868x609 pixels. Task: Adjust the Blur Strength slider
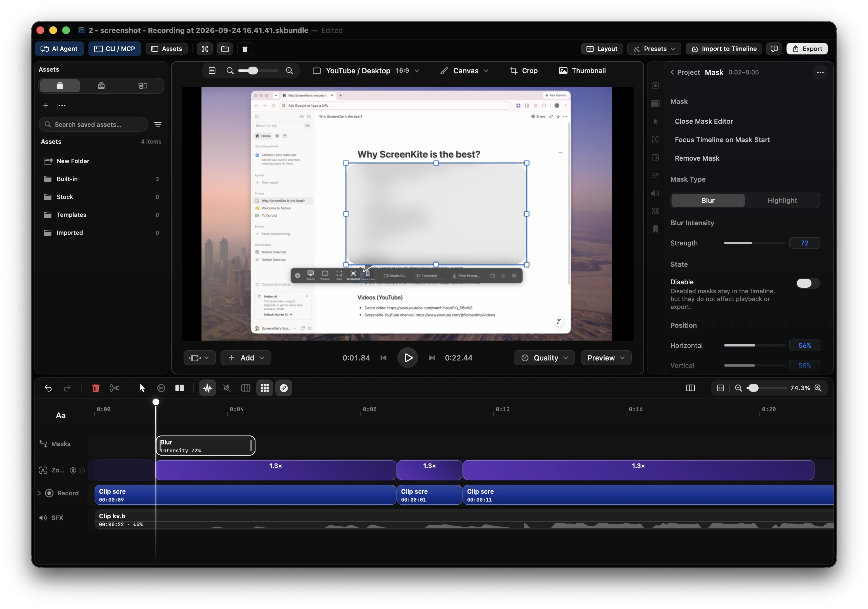click(x=754, y=243)
